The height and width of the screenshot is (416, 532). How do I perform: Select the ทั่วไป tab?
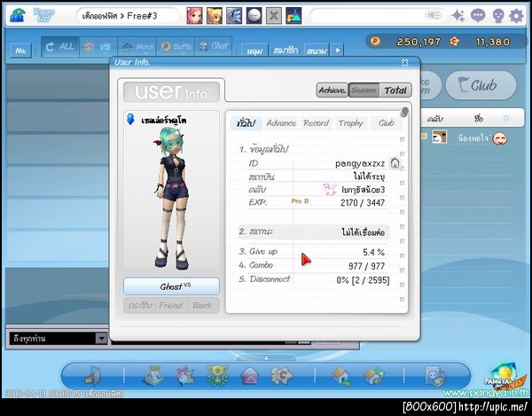pos(246,123)
